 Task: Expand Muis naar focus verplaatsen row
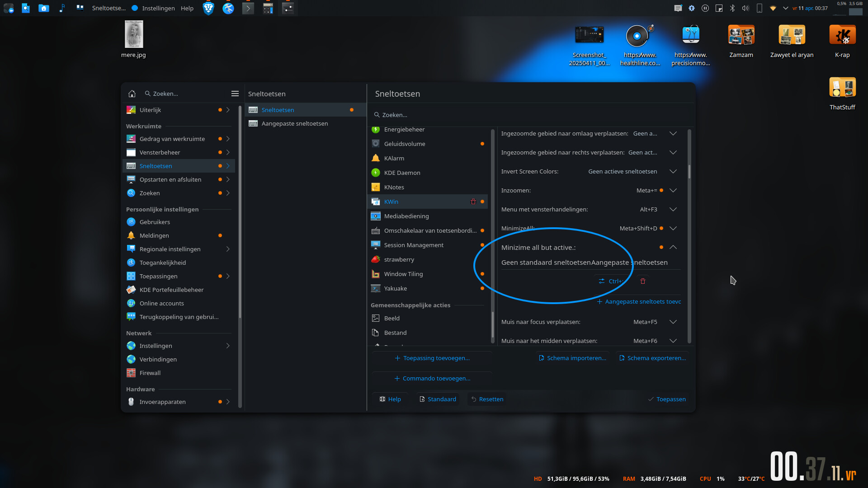click(x=673, y=322)
